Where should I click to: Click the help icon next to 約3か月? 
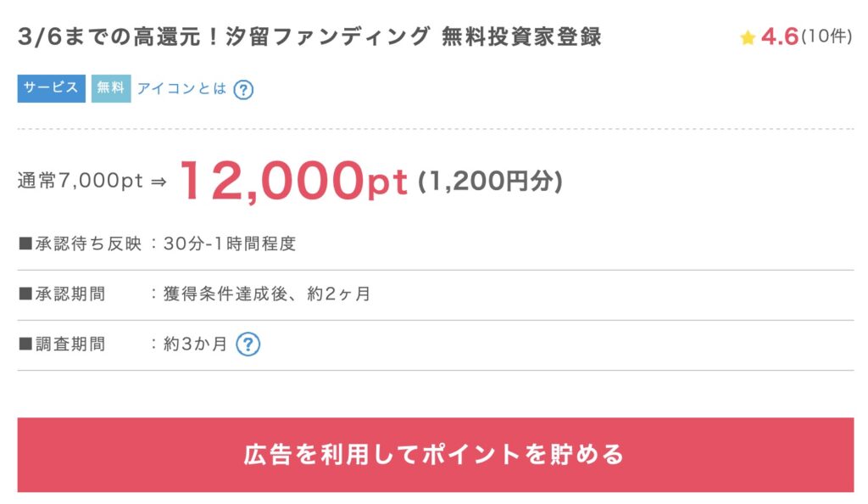click(x=248, y=344)
